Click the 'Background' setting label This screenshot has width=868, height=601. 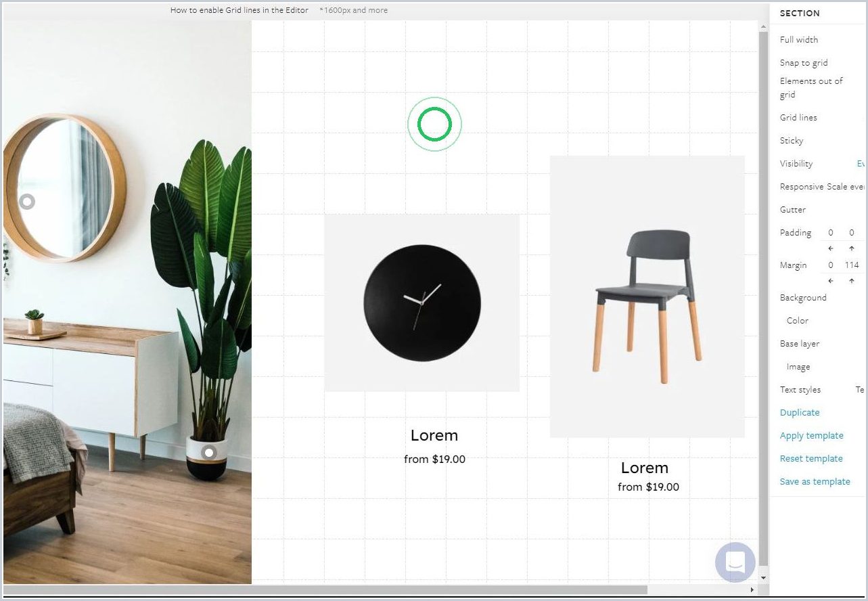click(803, 298)
